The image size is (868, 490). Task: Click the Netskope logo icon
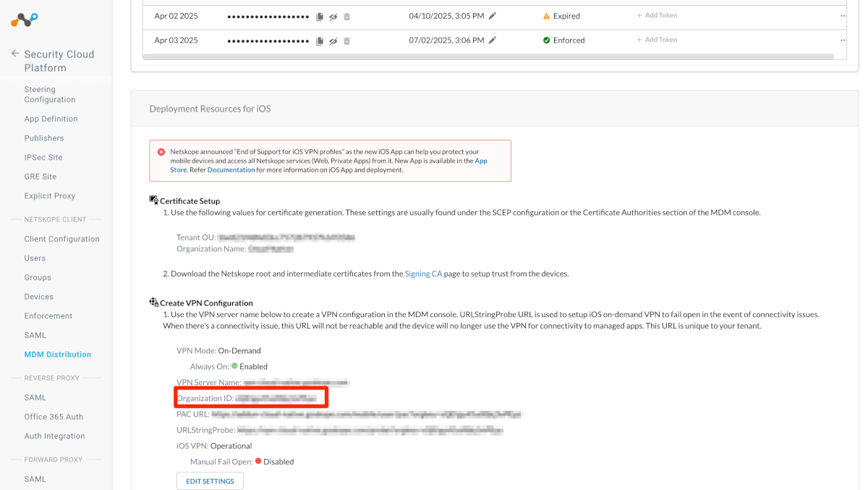point(24,20)
